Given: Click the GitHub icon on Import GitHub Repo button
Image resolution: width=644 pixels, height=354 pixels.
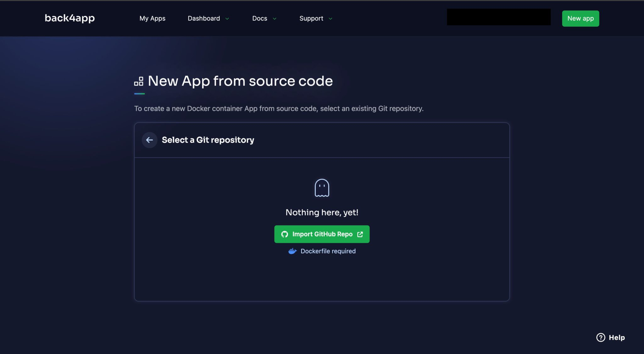Looking at the screenshot, I should click(x=285, y=234).
